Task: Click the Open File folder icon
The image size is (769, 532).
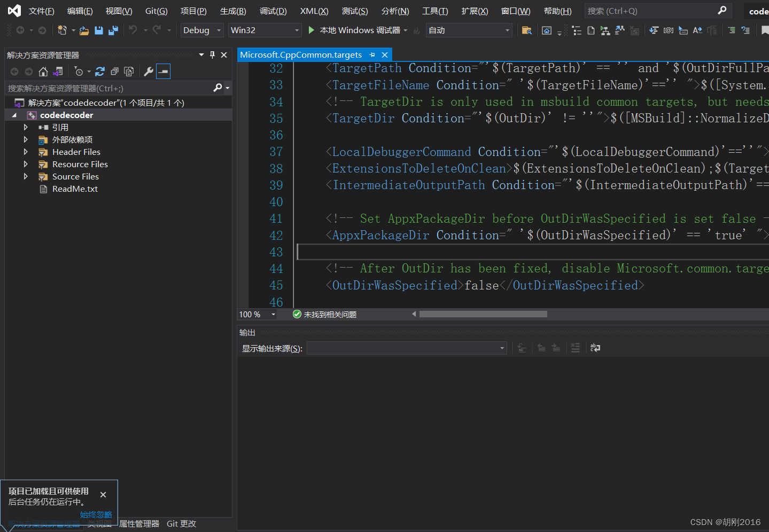Action: [x=84, y=30]
